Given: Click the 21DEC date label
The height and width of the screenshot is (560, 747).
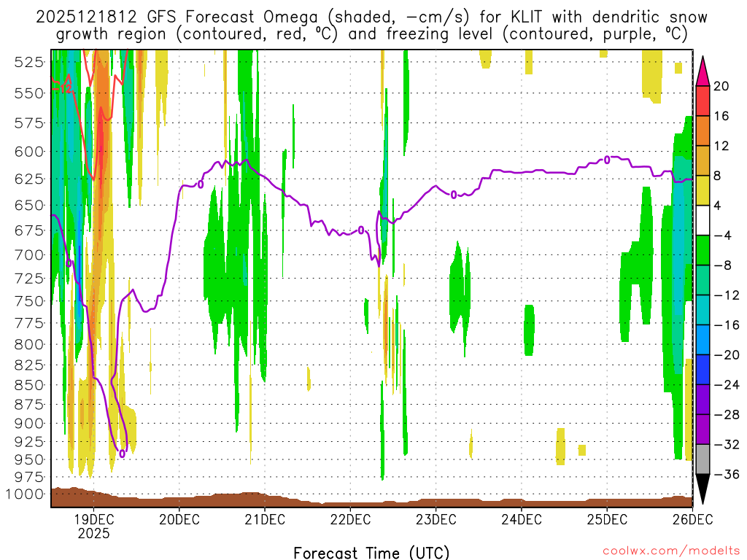Looking at the screenshot, I should click(x=265, y=519).
